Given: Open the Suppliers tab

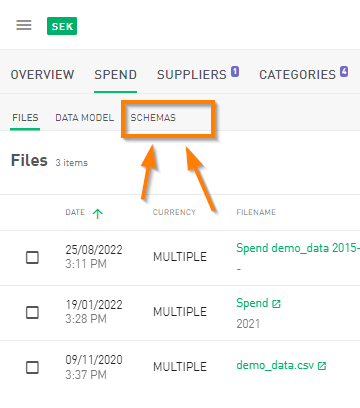Looking at the screenshot, I should 192,75.
